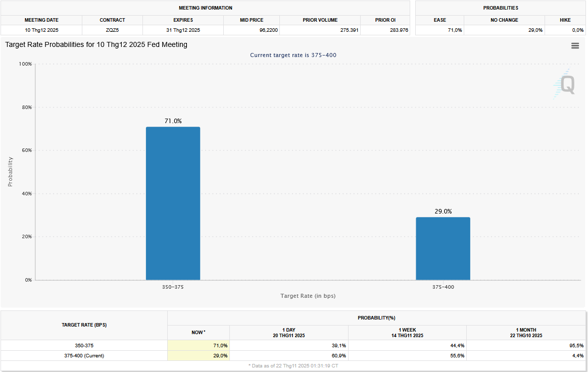Click the 350-375 x-axis label under chart

click(173, 287)
